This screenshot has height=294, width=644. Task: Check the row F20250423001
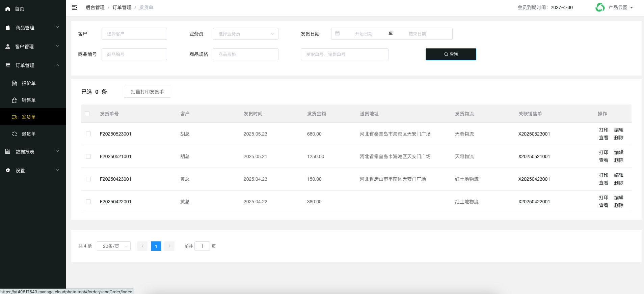point(88,179)
